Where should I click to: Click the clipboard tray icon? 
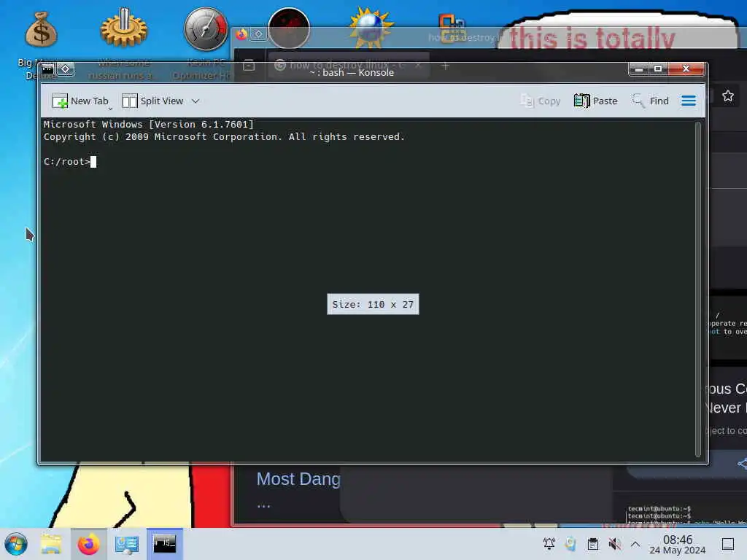[x=592, y=543]
